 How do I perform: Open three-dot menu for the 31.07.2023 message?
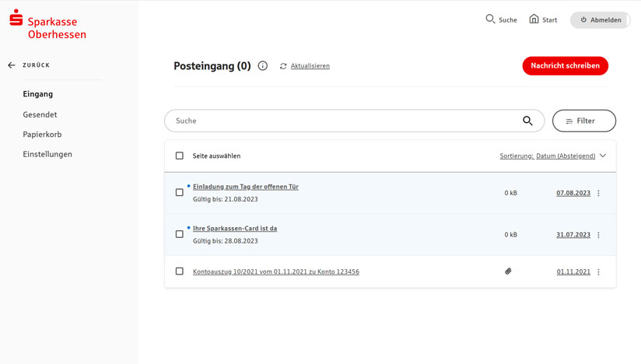click(598, 235)
